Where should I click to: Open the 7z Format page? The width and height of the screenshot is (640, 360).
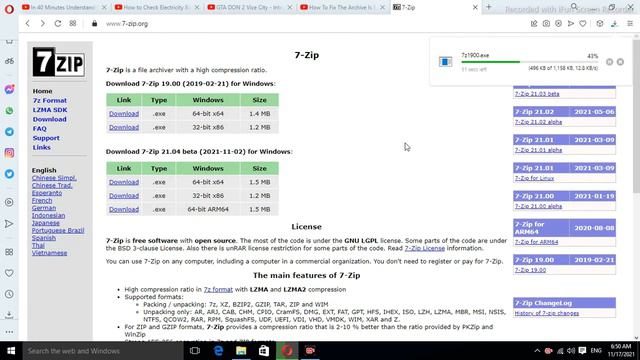[x=50, y=100]
